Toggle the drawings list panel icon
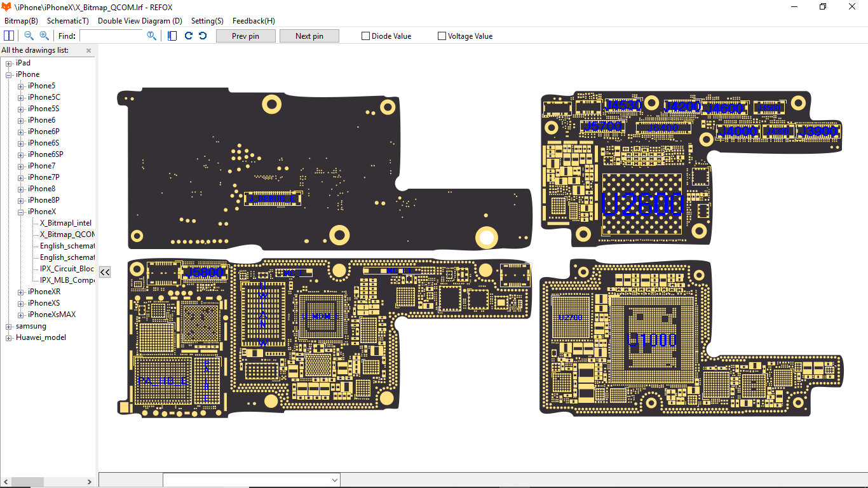The height and width of the screenshot is (488, 868). [172, 36]
